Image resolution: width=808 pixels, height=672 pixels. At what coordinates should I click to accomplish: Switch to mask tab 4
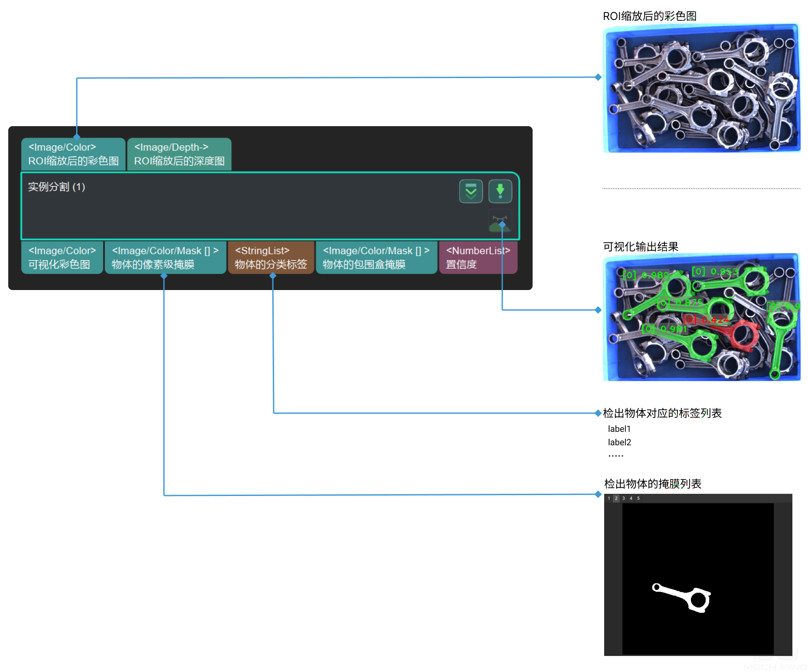631,498
